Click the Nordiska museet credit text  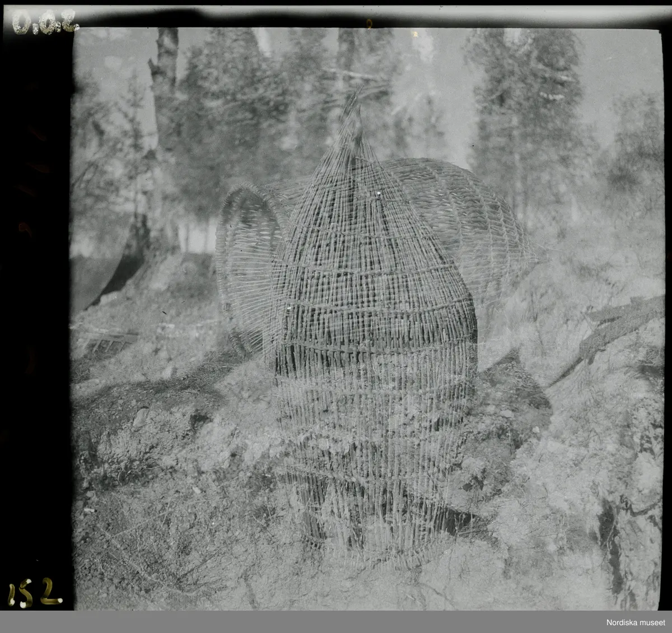[632, 623]
